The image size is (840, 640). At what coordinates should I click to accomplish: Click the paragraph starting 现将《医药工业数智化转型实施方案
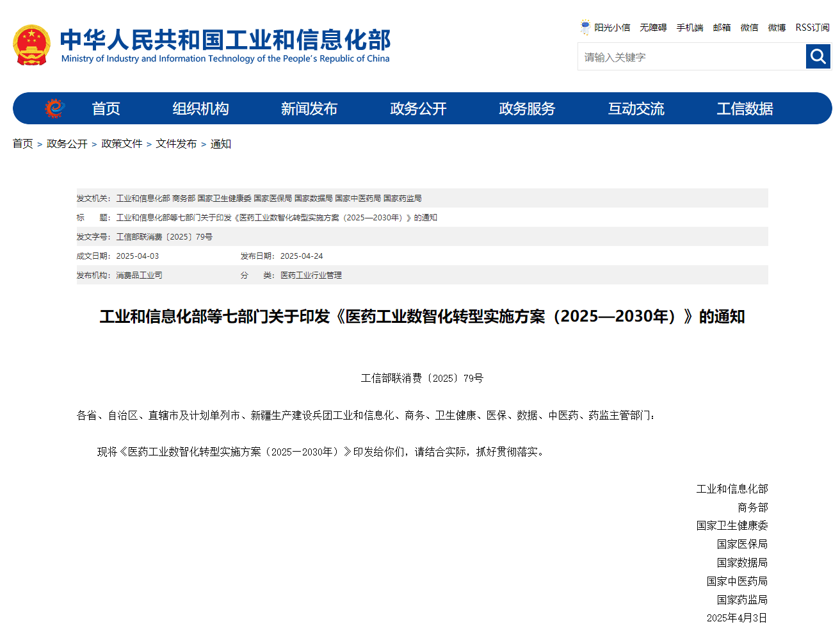tap(322, 452)
